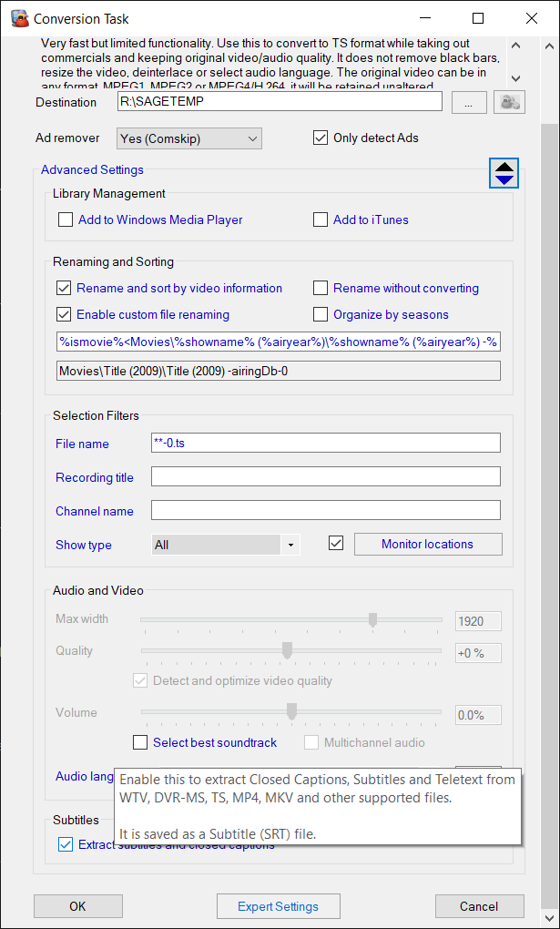Viewport: 560px width, 929px height.
Task: Browse for destination folder with ellipsis button
Action: (468, 103)
